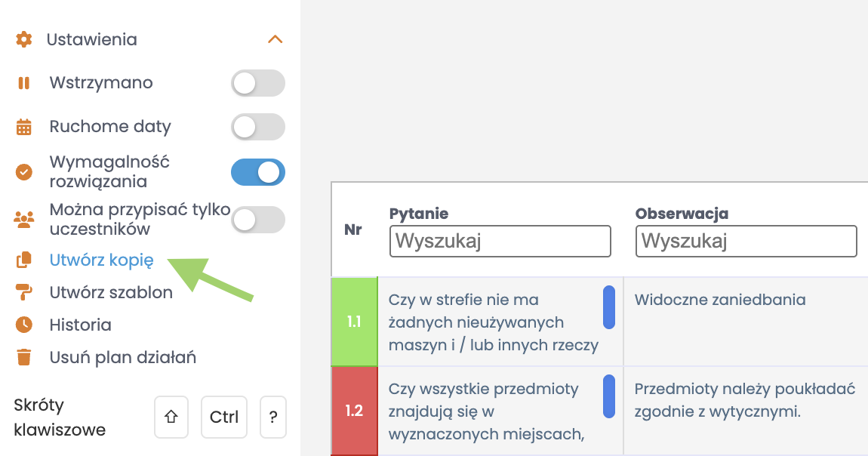The image size is (868, 456).
Task: Collapse the Ustawienia section chevron
Action: [275, 39]
